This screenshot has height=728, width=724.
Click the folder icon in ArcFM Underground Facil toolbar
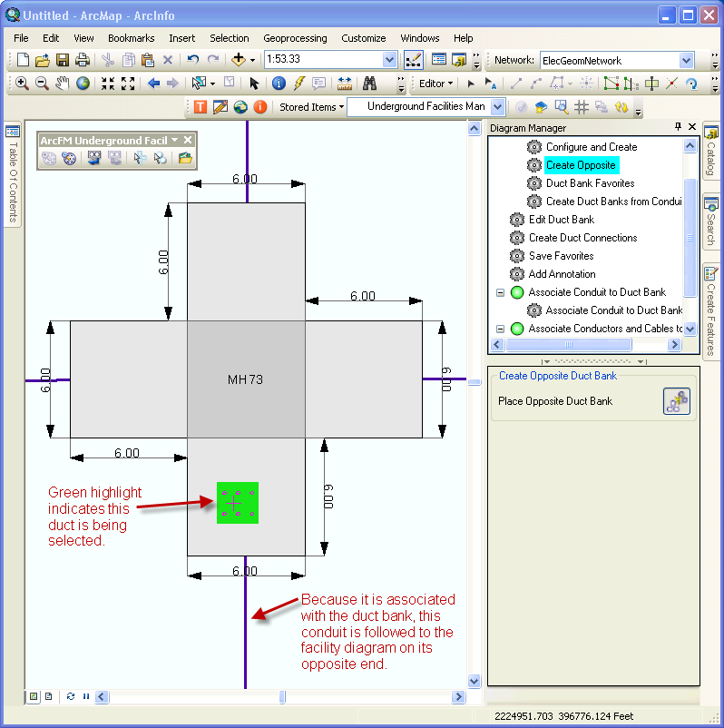pos(185,158)
